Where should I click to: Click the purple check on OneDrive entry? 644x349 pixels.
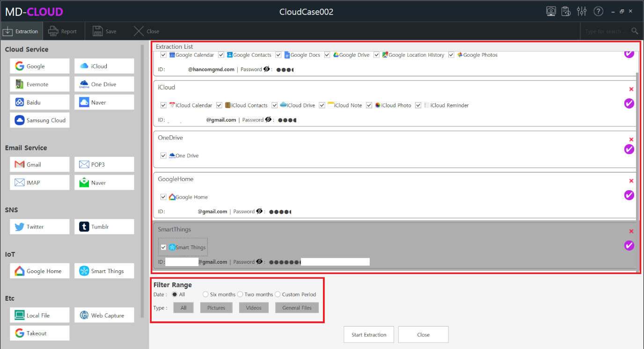629,149
